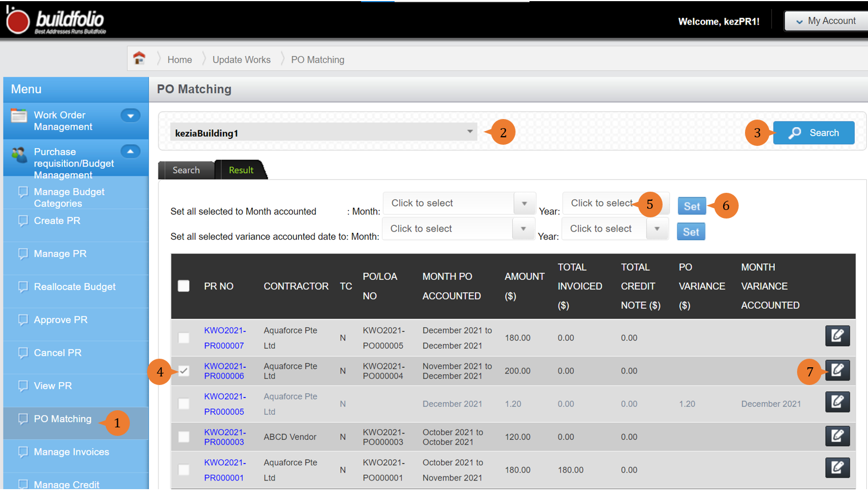The height and width of the screenshot is (496, 868).
Task: Click the AMOUNT ($) column header
Action: tap(524, 286)
